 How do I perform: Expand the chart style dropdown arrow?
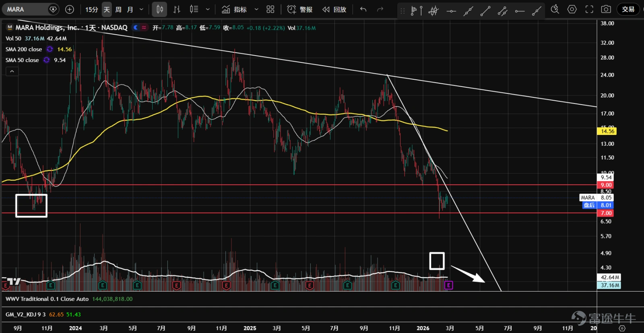(208, 9)
